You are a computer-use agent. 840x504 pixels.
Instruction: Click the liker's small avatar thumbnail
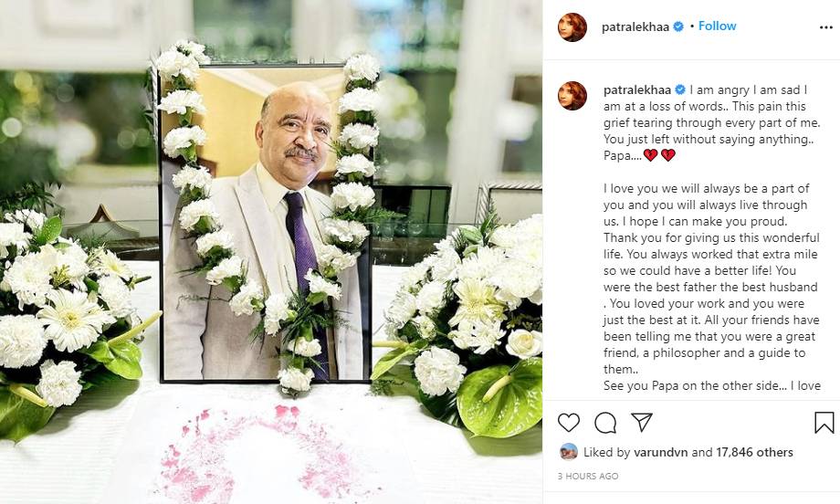(x=569, y=452)
